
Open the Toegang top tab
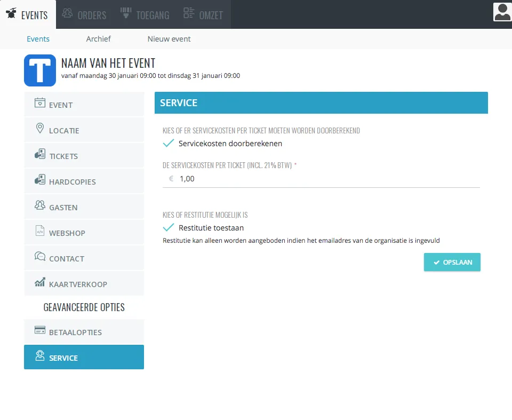(x=145, y=15)
